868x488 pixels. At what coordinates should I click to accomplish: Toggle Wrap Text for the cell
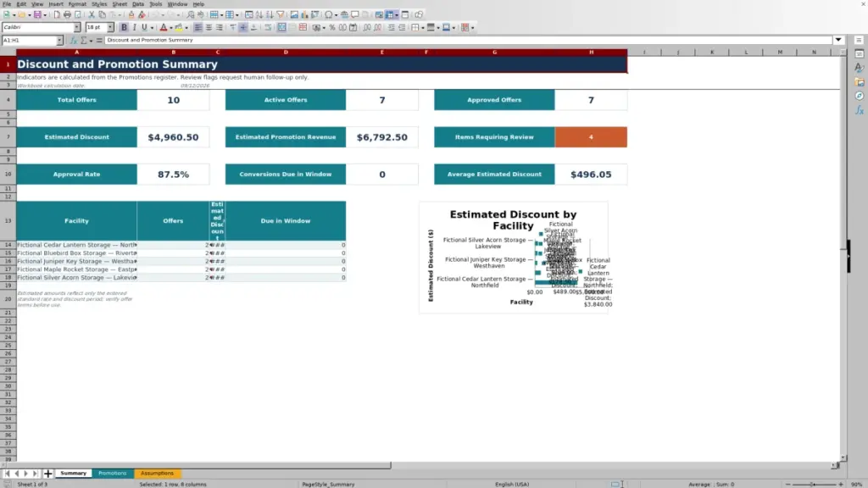268,28
